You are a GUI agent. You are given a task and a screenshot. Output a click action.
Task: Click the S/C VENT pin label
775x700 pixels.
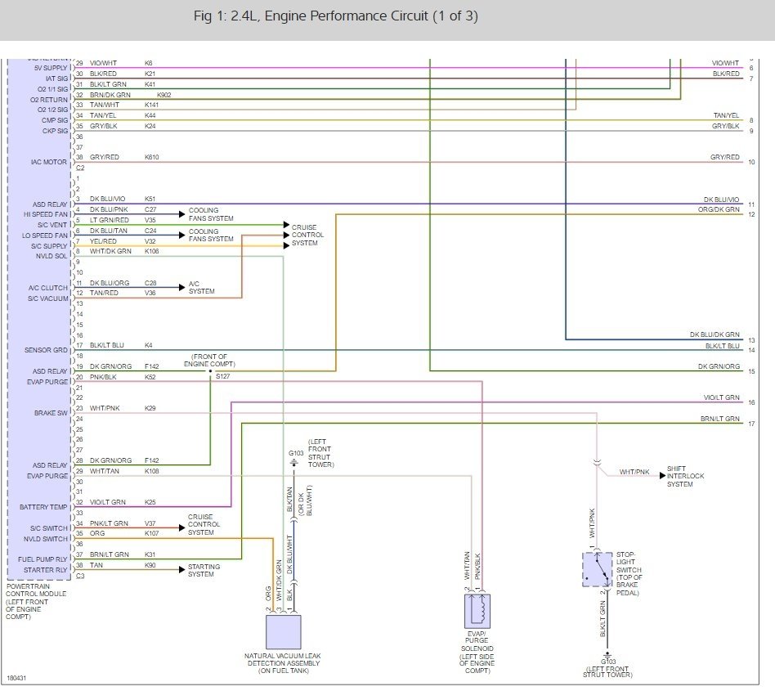pyautogui.click(x=52, y=224)
